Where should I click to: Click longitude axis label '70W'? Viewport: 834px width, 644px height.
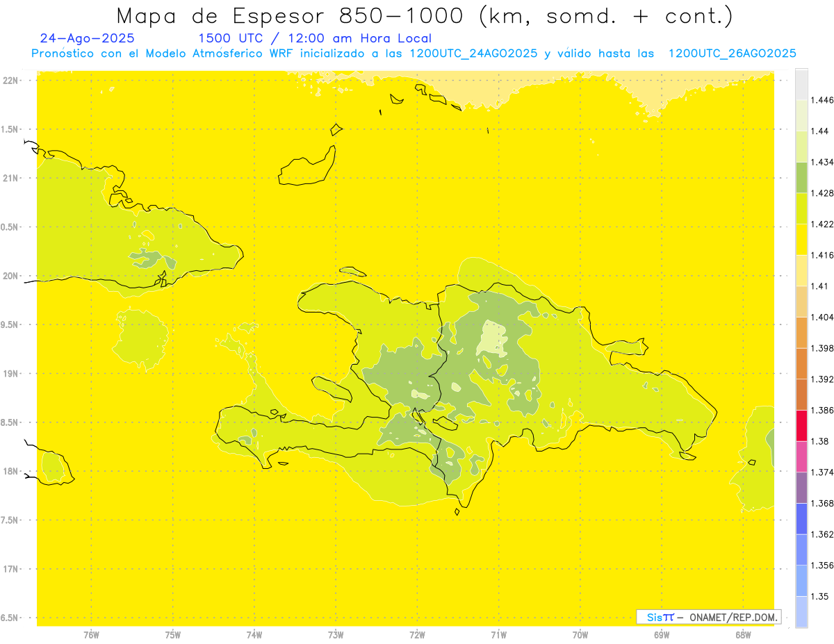pyautogui.click(x=580, y=635)
